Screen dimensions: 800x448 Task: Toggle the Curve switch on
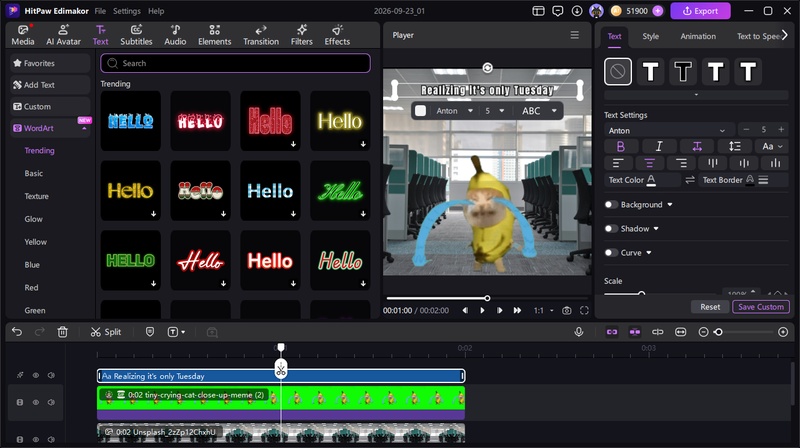point(611,253)
